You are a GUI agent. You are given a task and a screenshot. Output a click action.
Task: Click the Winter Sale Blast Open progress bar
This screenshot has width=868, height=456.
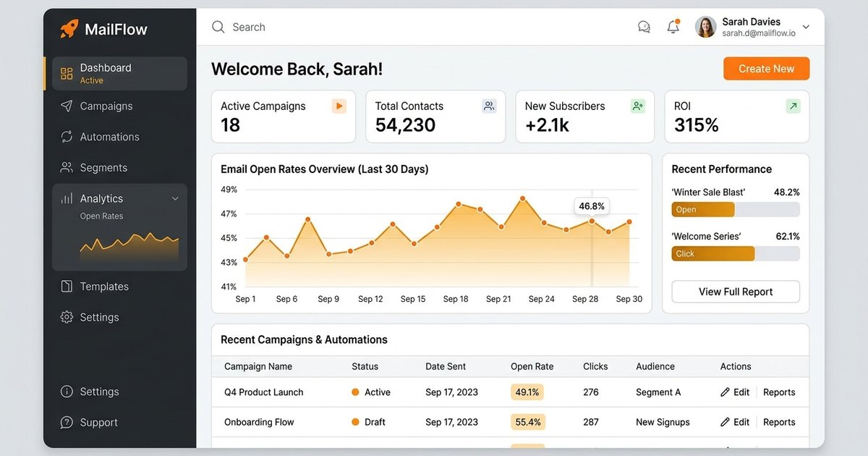(736, 210)
